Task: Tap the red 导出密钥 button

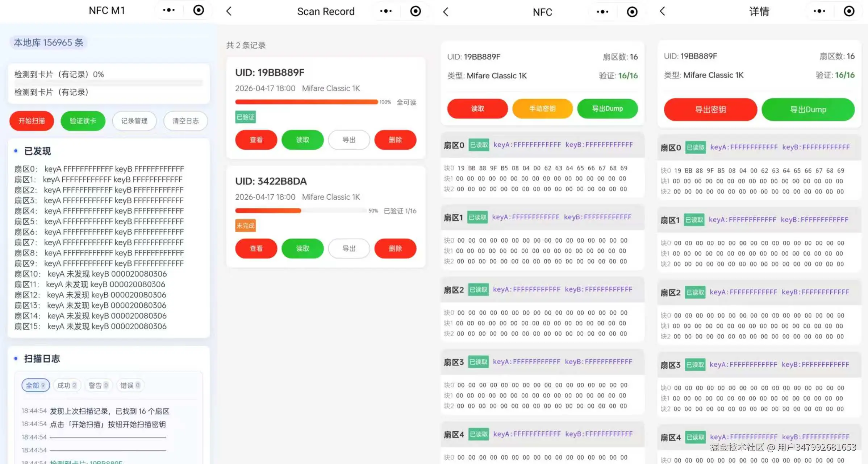Action: pos(710,109)
